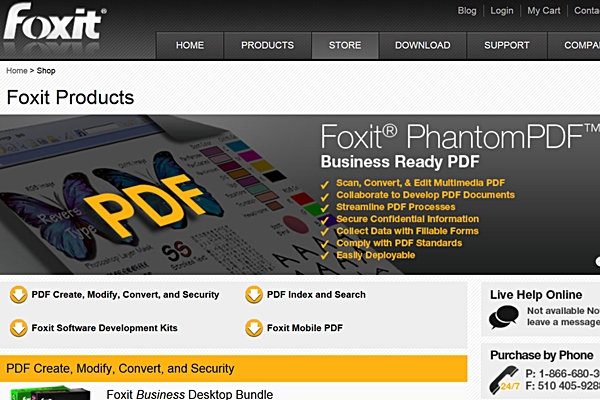This screenshot has height=400, width=600.
Task: Click the Live Help Online heading
Action: click(x=536, y=295)
